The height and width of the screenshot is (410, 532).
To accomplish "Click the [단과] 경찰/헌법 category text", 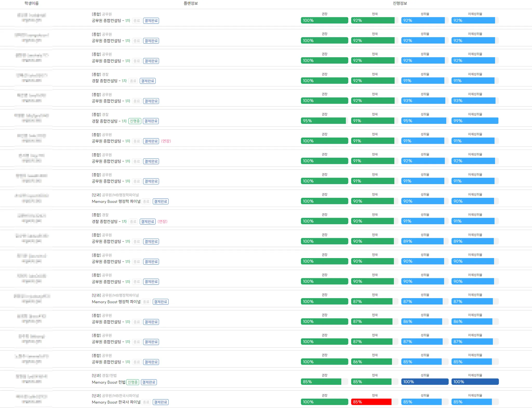I will pyautogui.click(x=104, y=375).
